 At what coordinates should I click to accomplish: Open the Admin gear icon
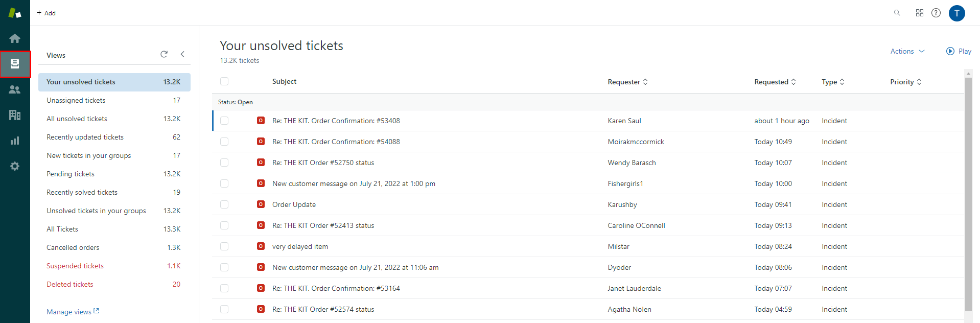(15, 166)
